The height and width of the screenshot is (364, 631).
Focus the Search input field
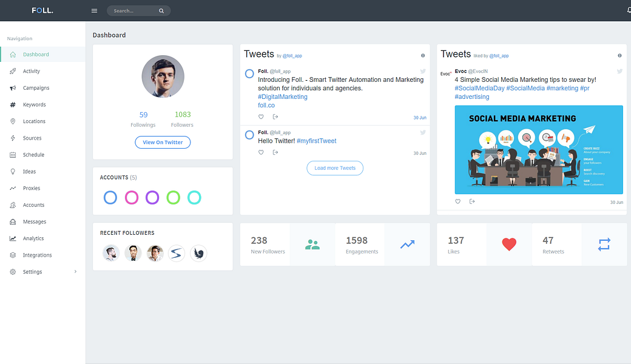138,11
